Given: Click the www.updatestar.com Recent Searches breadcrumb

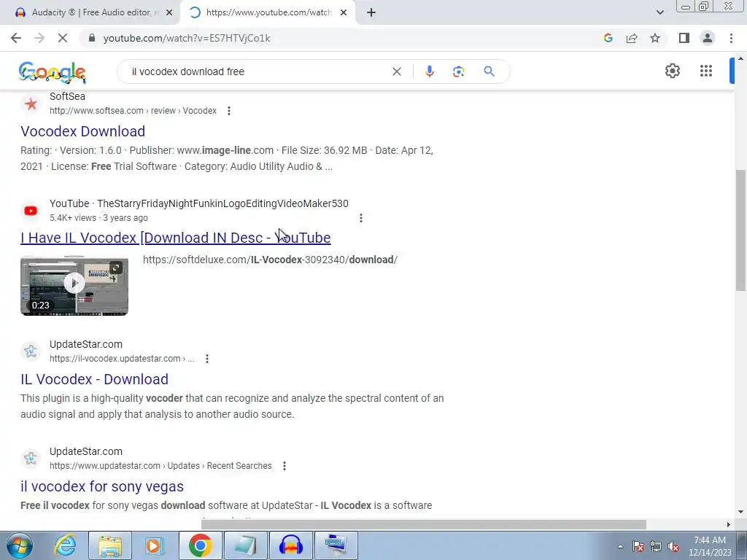Looking at the screenshot, I should click(160, 466).
